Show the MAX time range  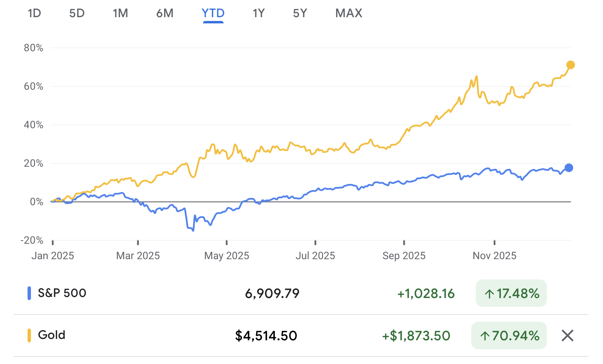click(349, 13)
